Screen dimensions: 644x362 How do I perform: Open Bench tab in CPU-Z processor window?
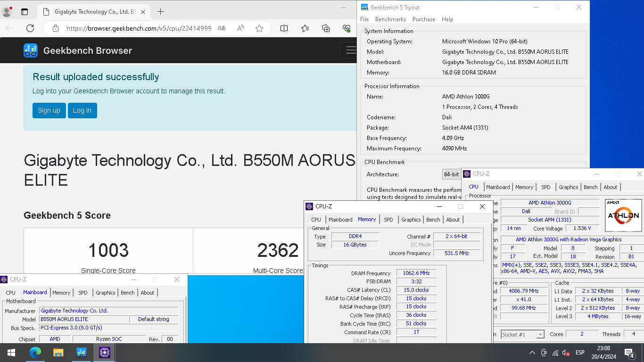coord(591,187)
